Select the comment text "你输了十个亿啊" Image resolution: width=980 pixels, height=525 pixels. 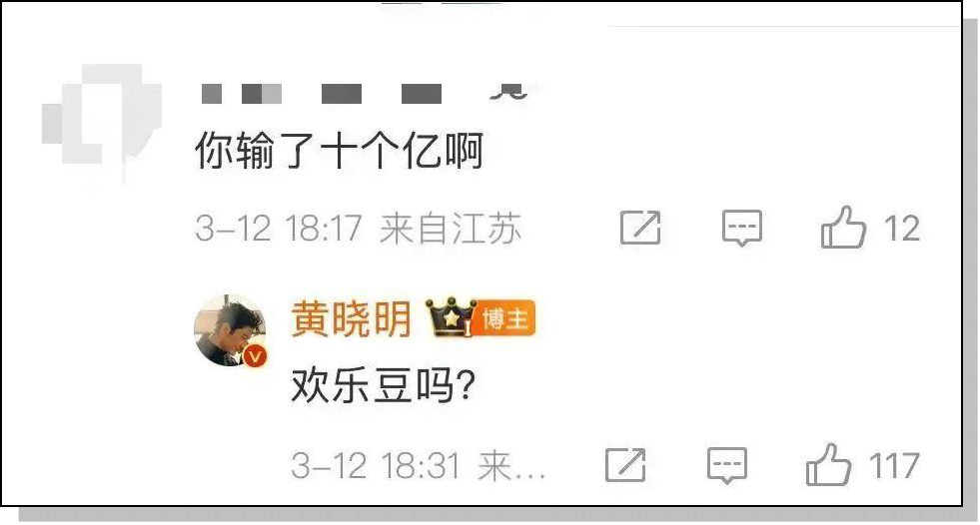tap(340, 151)
